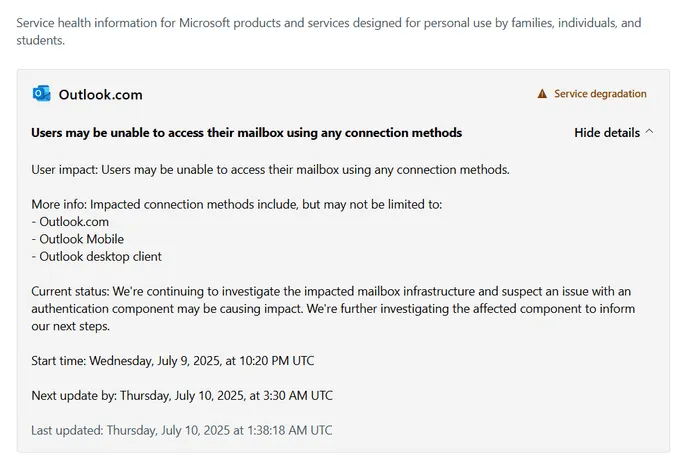680x461 pixels.
Task: Click the Outlook.com logo icon
Action: click(41, 94)
